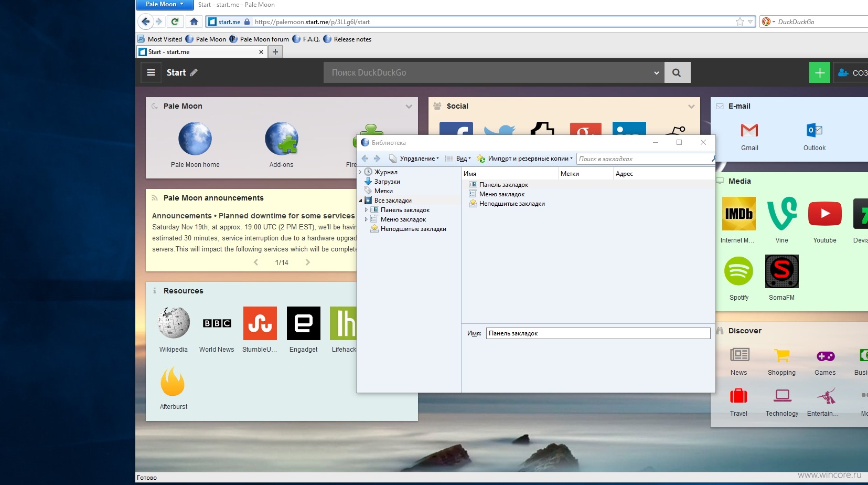This screenshot has height=485, width=868.
Task: Open the Pale Moon application menu button
Action: (165, 4)
